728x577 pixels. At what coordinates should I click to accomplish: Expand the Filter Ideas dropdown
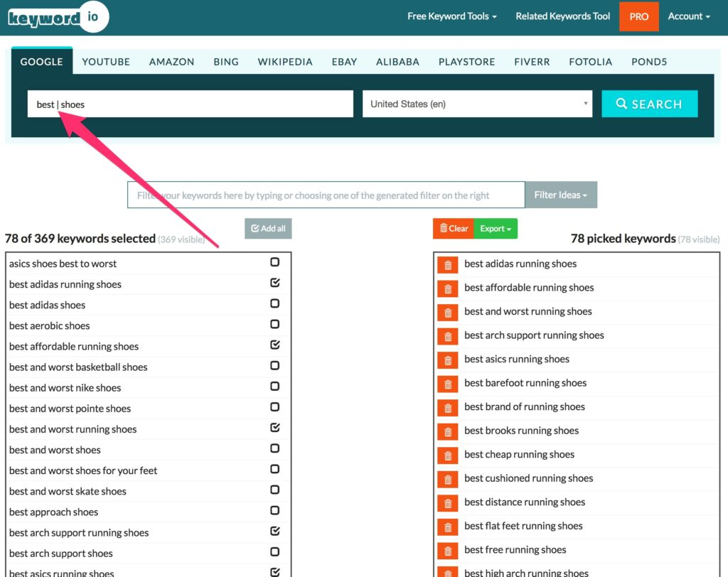(560, 195)
